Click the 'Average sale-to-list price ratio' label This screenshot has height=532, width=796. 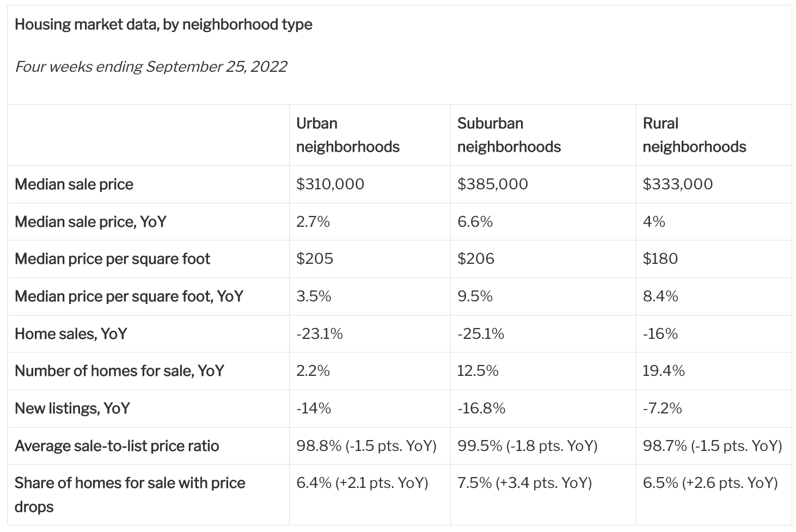(x=117, y=446)
